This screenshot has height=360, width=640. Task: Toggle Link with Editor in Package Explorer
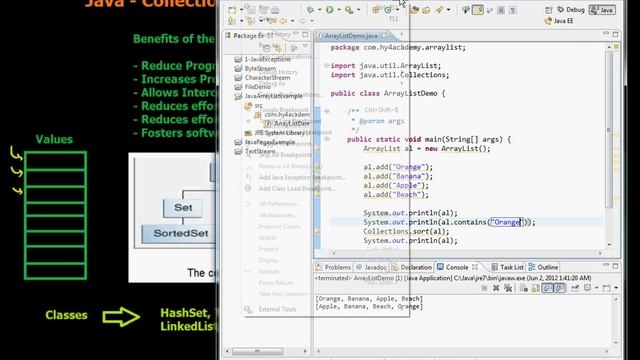coord(277,48)
